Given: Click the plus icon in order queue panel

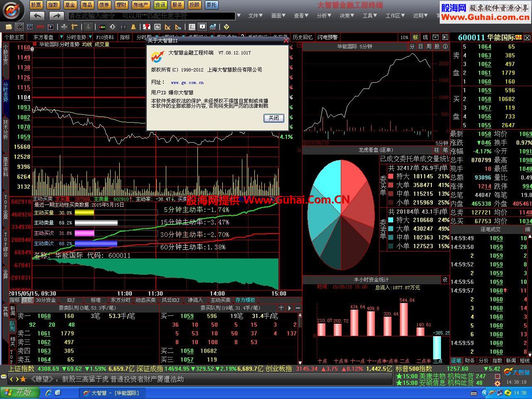Looking at the screenshot, I should click(x=281, y=308).
